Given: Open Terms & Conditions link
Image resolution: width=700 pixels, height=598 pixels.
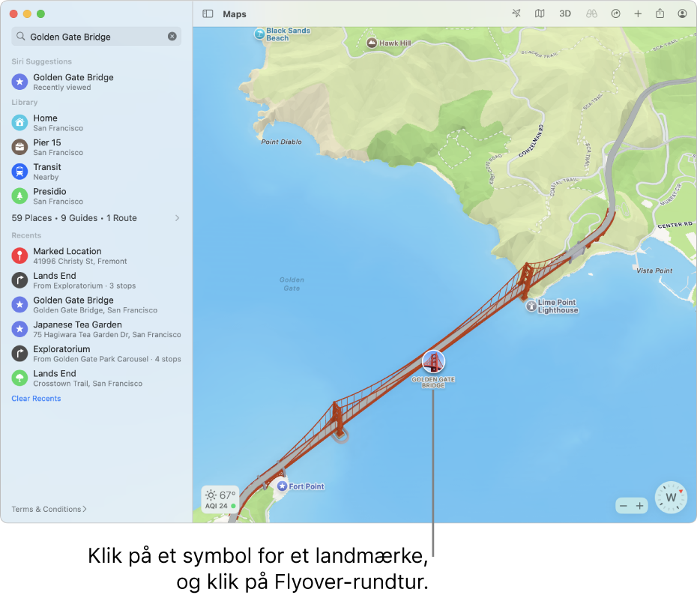Looking at the screenshot, I should click(x=49, y=510).
